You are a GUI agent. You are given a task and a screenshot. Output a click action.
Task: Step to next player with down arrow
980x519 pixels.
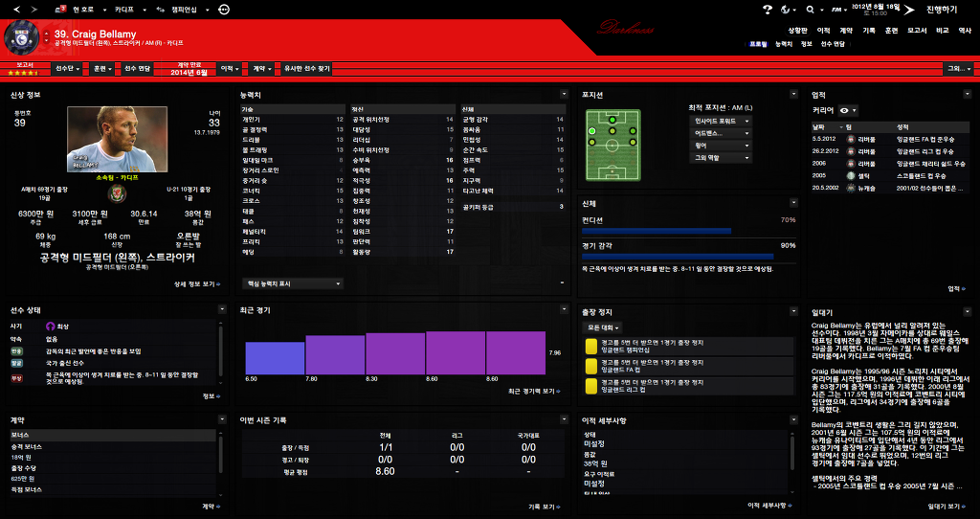pyautogui.click(x=47, y=40)
